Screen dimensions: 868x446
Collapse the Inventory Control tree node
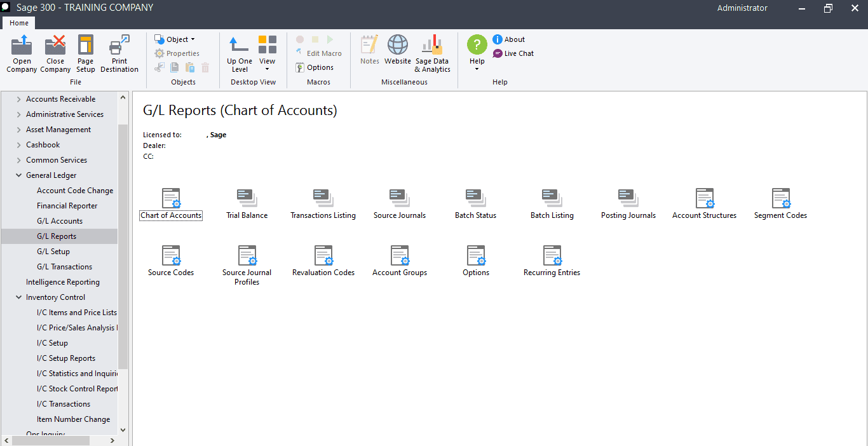click(x=19, y=297)
